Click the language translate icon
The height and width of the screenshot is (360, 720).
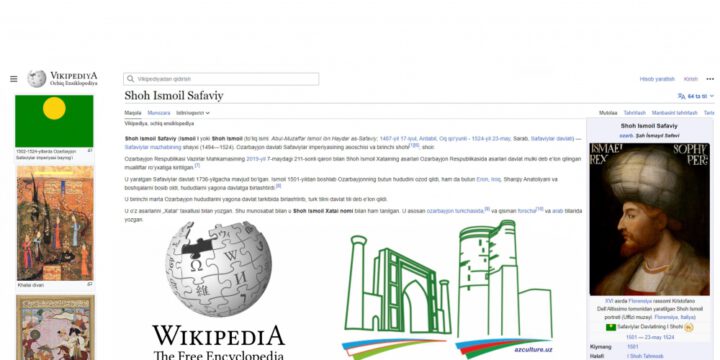[x=681, y=96]
